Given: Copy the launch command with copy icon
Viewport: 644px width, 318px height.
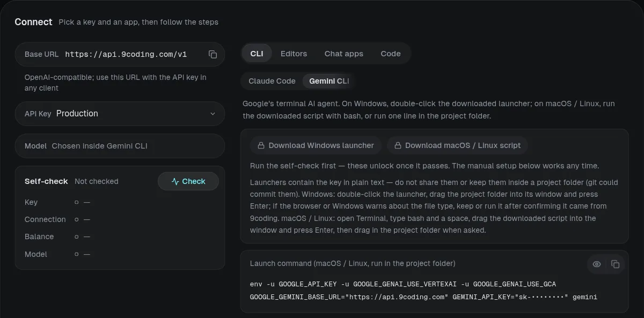Looking at the screenshot, I should click(x=616, y=264).
